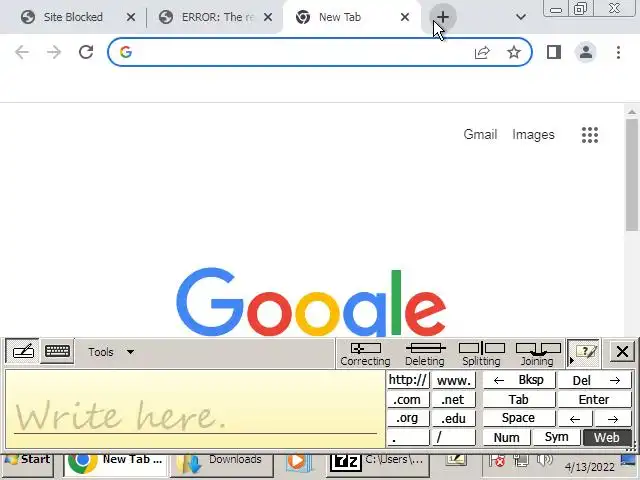
Task: Open the Tools dropdown menu
Action: click(111, 352)
